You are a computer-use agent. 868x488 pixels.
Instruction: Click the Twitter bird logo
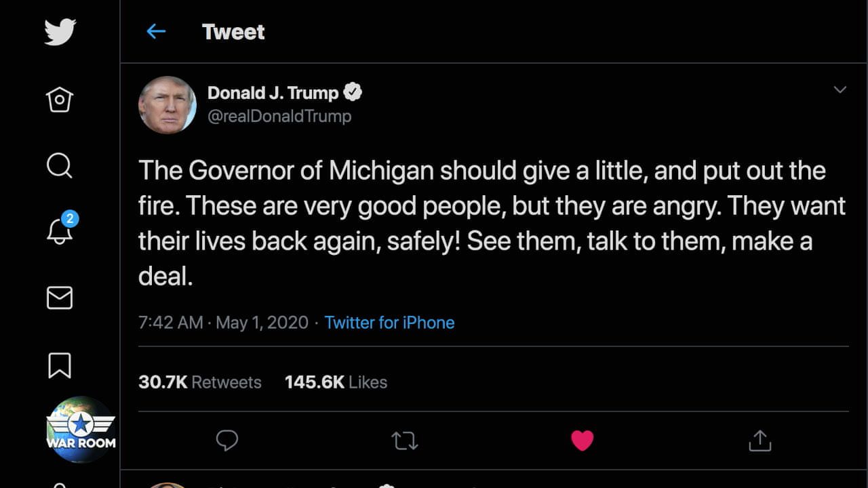coord(60,32)
